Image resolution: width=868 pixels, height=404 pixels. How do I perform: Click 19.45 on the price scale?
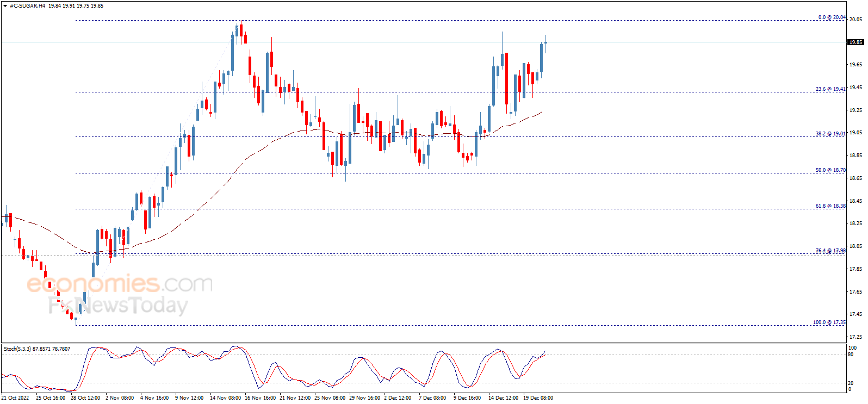pyautogui.click(x=855, y=88)
